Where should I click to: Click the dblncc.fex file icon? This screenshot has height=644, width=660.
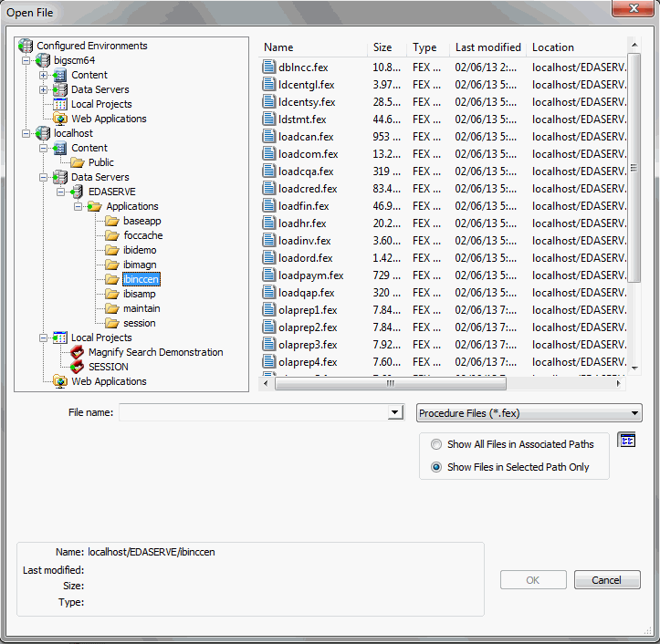click(269, 67)
